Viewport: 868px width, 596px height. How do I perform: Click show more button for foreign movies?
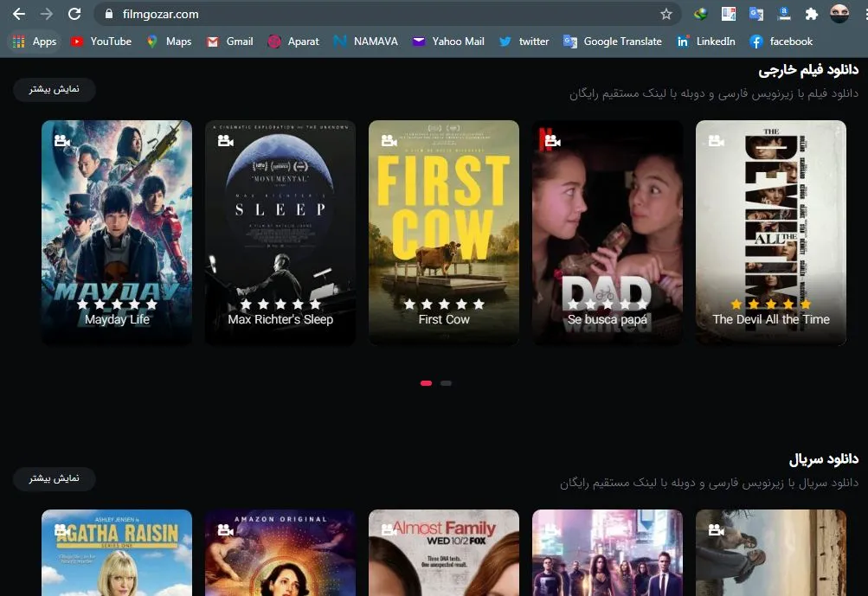(55, 89)
